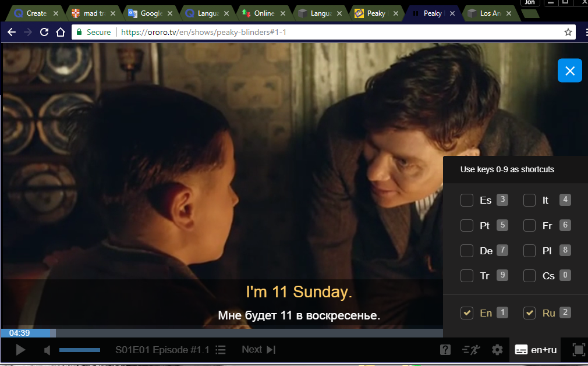
Task: Open the browser home page
Action: 61,32
